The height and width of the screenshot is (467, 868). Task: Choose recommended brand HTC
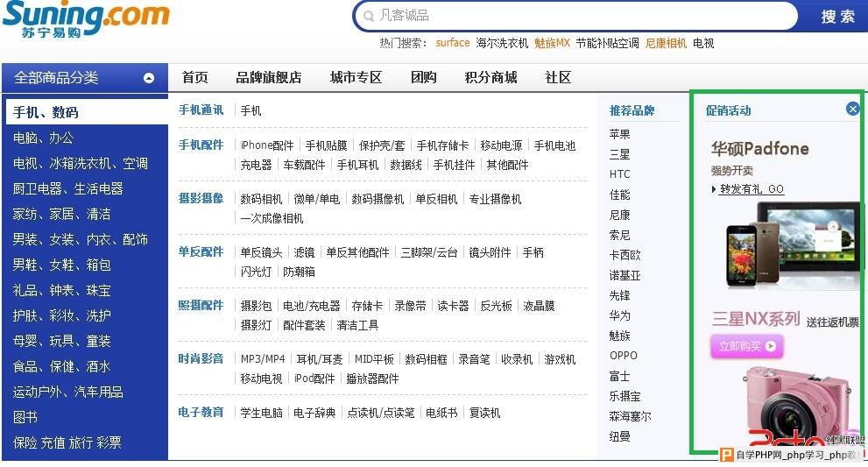619,174
